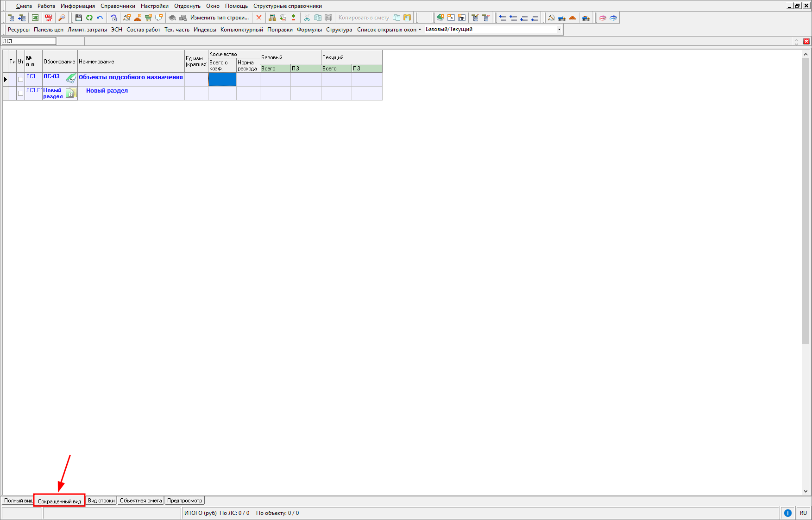This screenshot has width=812, height=520.
Task: Tick the checkbox in the ЛС1 row
Action: pos(20,79)
